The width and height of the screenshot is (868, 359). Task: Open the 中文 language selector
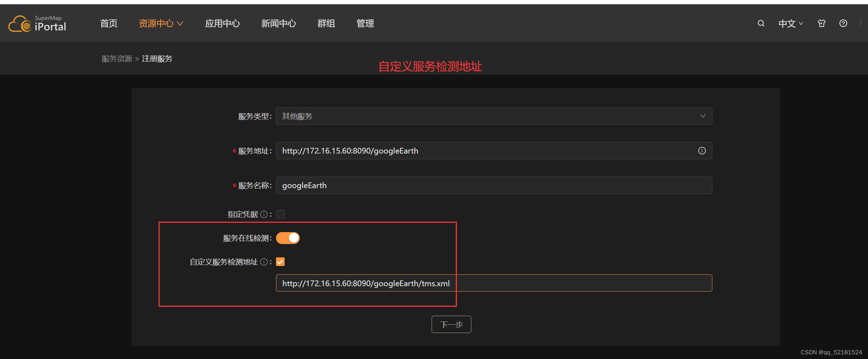[x=791, y=23]
